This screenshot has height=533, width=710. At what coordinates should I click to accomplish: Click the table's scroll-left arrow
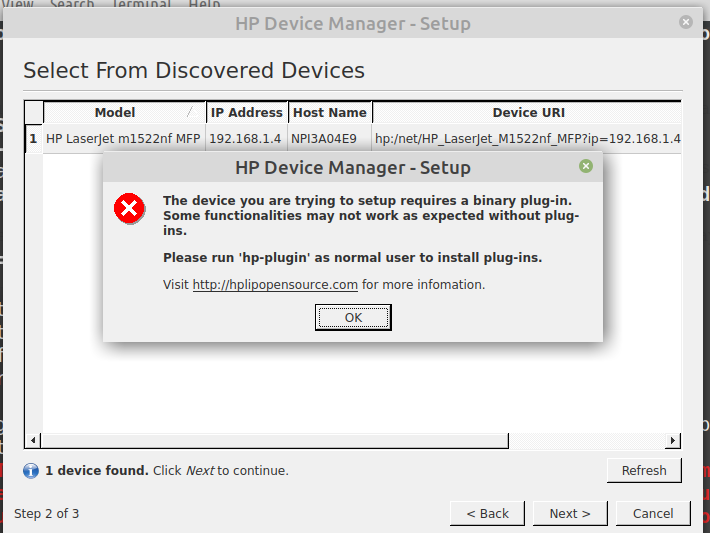click(33, 440)
